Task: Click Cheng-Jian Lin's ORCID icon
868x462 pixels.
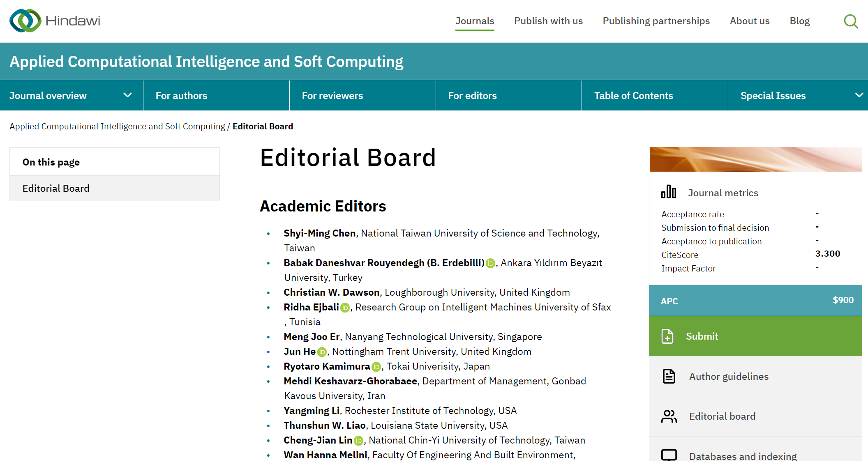Action: [358, 440]
